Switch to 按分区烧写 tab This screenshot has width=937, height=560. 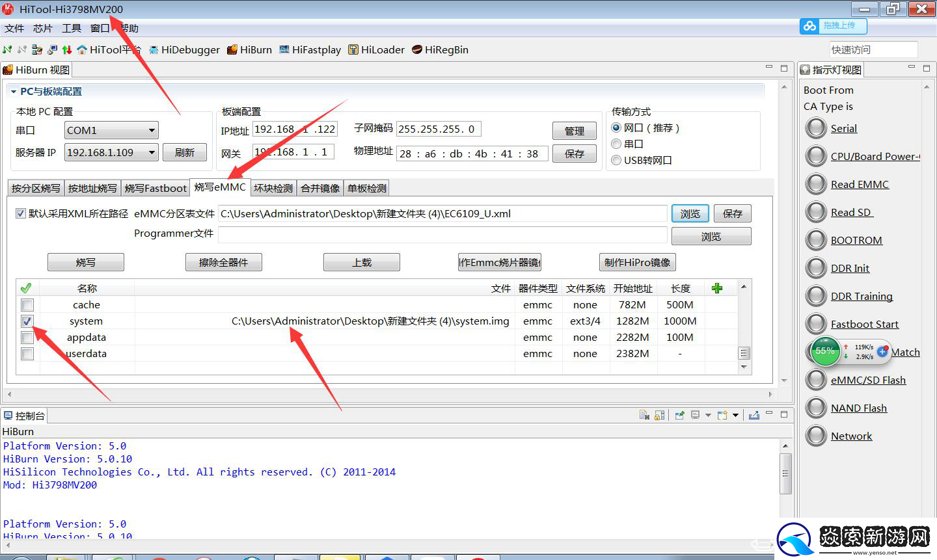pyautogui.click(x=36, y=188)
